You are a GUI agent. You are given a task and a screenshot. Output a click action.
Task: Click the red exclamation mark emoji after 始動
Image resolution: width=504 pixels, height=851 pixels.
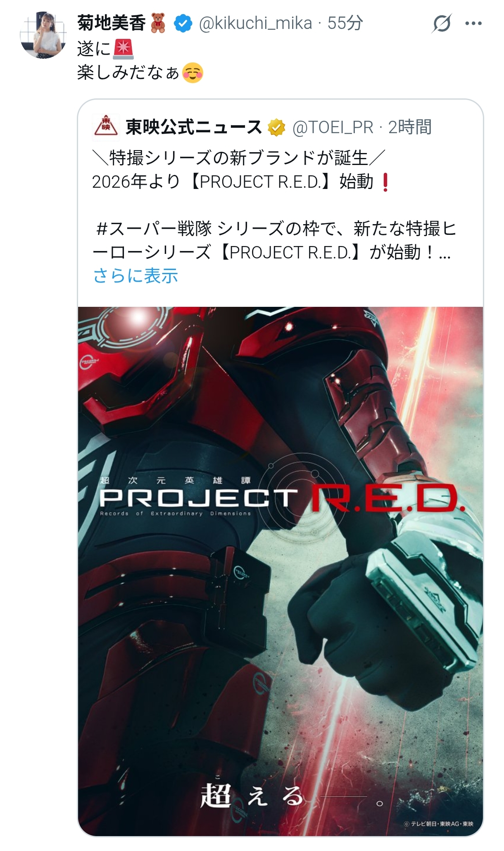click(x=385, y=182)
